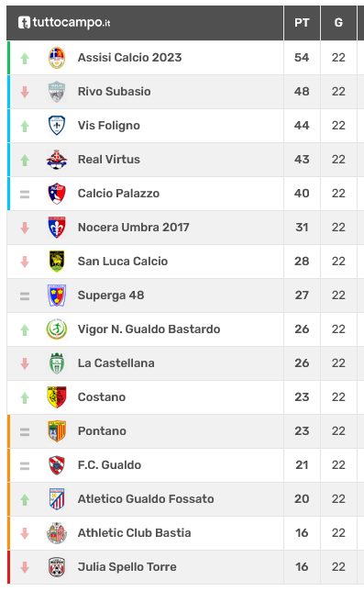The width and height of the screenshot is (364, 591).
Task: Select Vigor N. Gualdo Bastardo round crest
Action: (57, 329)
